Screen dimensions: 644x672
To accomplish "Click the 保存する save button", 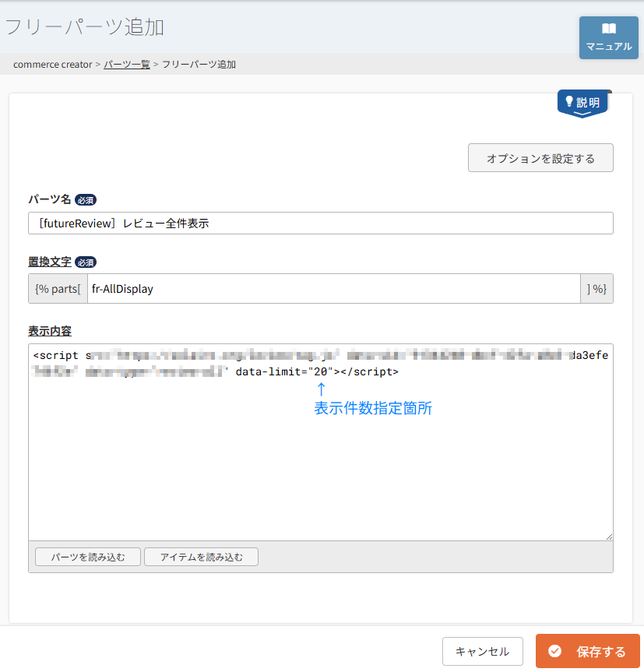I will [587, 652].
